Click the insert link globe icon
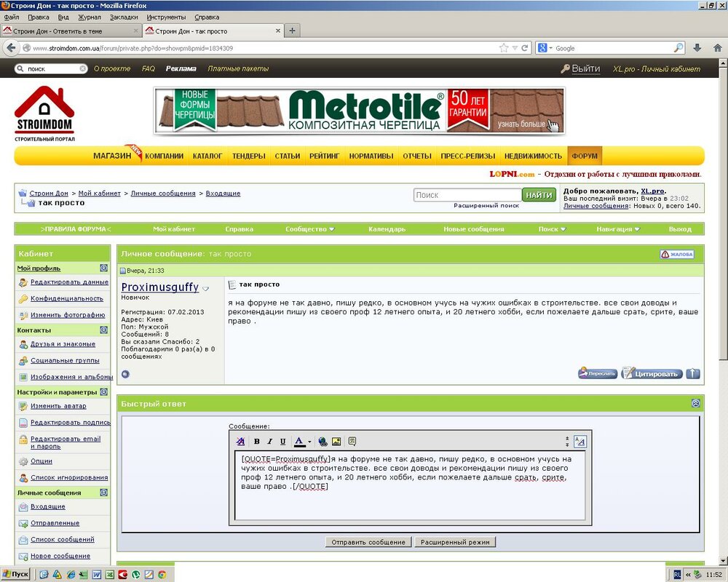The image size is (728, 582). (323, 442)
